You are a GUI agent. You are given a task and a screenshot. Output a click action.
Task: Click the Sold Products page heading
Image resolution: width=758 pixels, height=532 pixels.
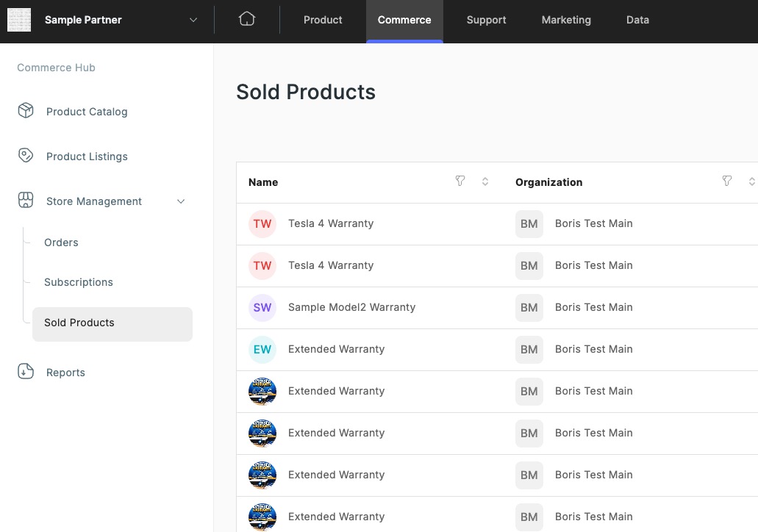click(x=306, y=92)
